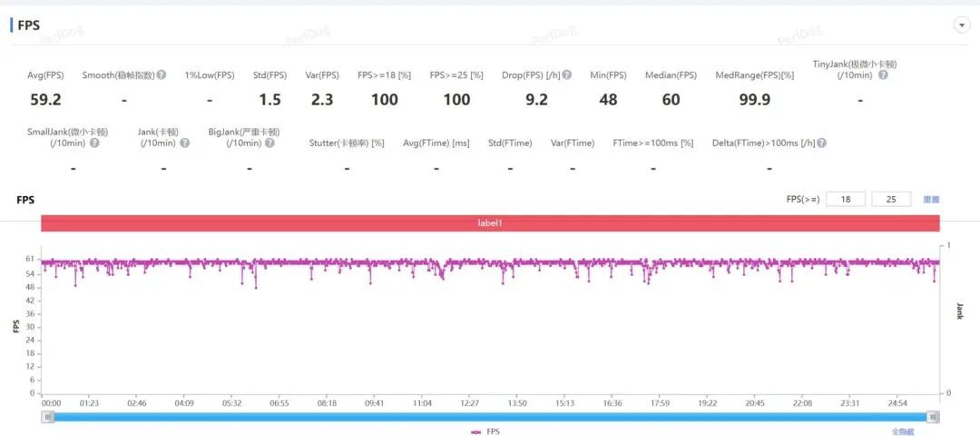Click the FPS>=18 [%] label
This screenshot has width=980, height=444.
pyautogui.click(x=385, y=75)
